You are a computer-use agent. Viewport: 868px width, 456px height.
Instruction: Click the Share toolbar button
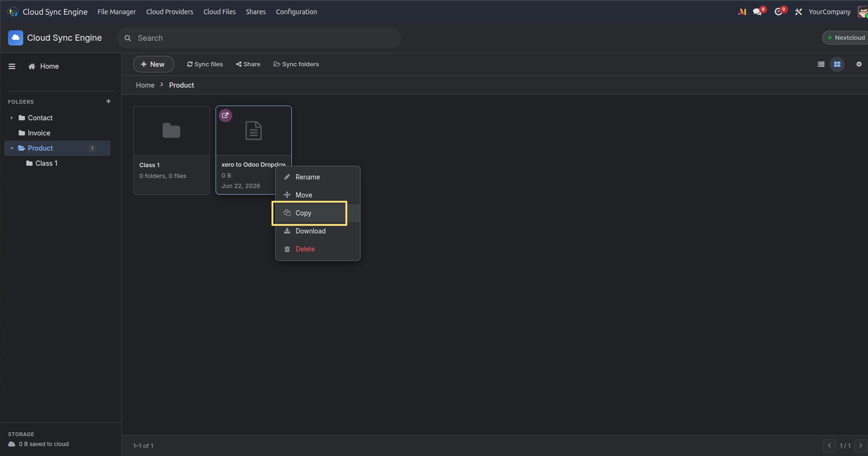(x=248, y=64)
